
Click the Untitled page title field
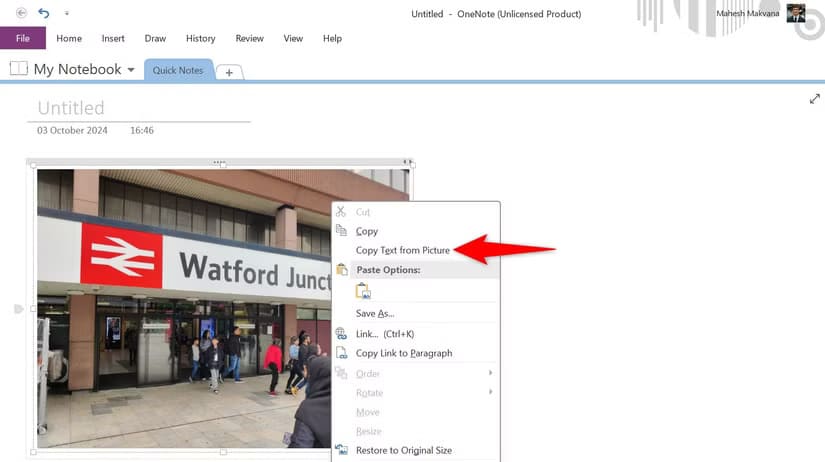coord(71,108)
